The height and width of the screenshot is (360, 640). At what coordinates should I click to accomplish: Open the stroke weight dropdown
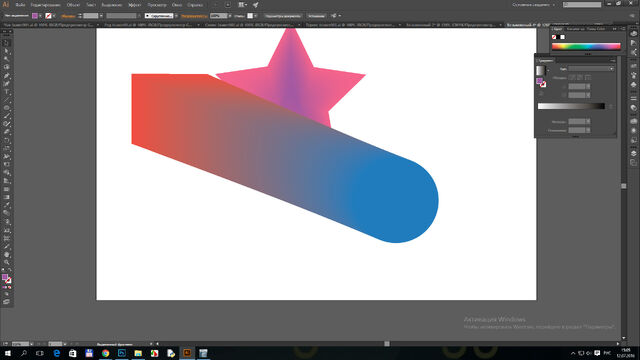(x=101, y=16)
